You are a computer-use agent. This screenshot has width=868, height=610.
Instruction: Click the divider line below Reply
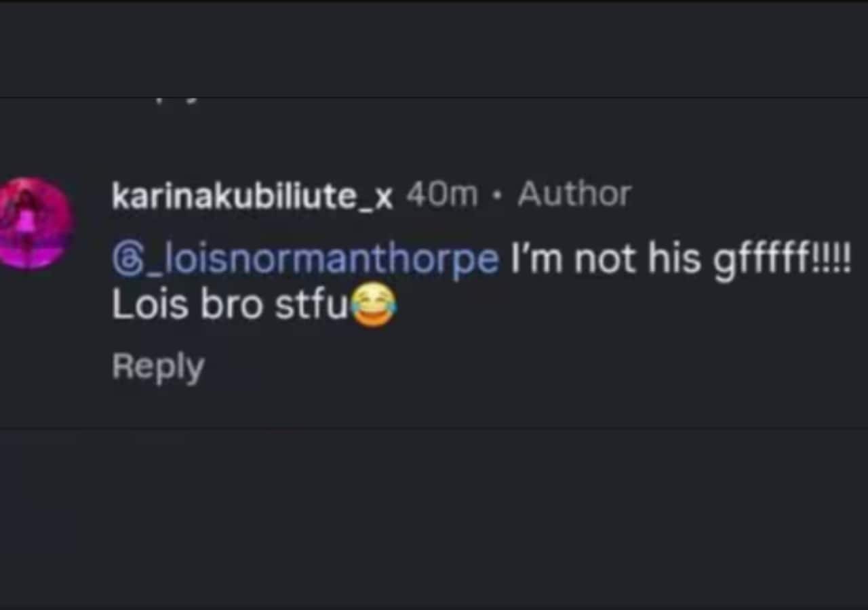click(x=434, y=428)
